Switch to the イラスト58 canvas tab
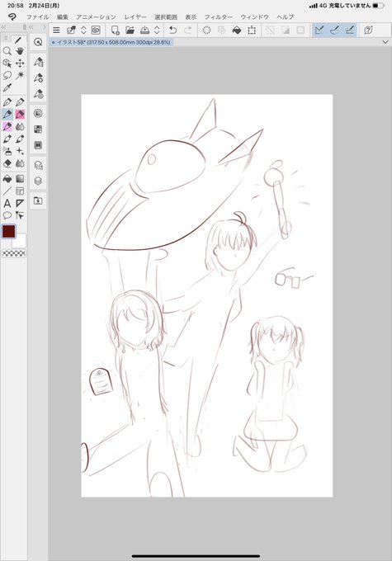The image size is (392, 561). (111, 42)
